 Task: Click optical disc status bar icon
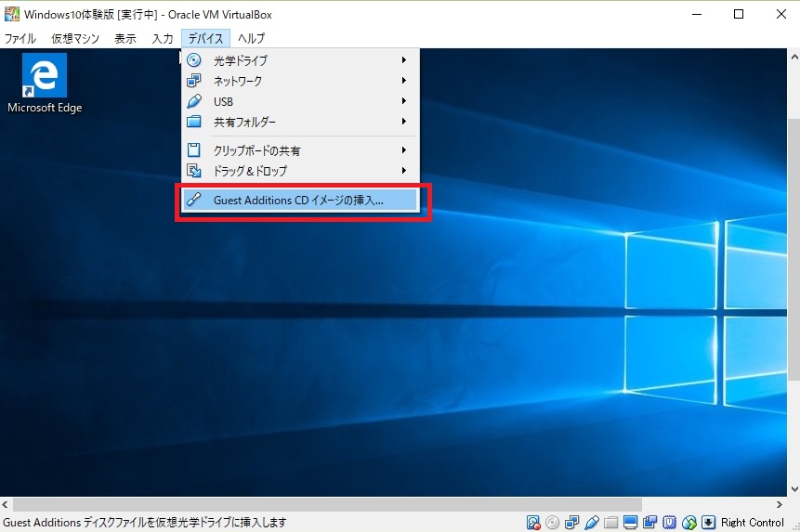pyautogui.click(x=553, y=523)
